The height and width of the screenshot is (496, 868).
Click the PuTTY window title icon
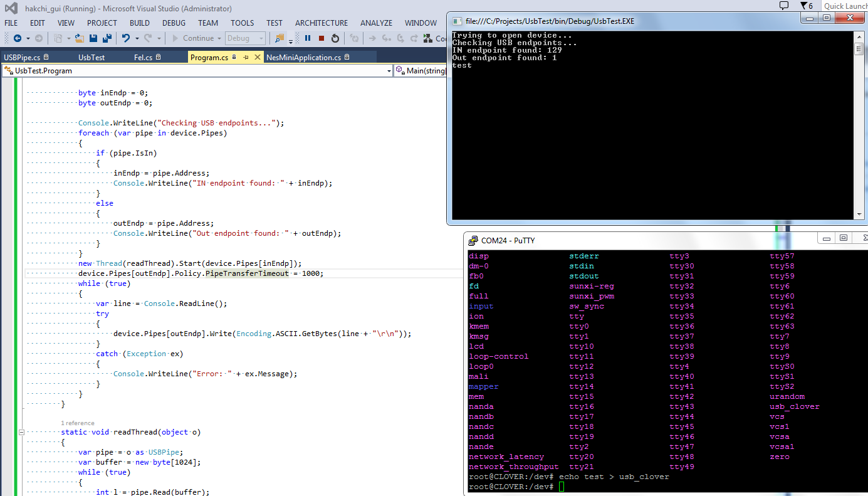coord(473,240)
